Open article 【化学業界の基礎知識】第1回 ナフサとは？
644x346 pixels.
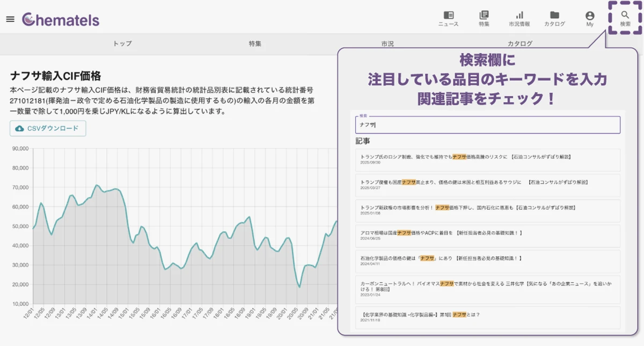coord(487,318)
